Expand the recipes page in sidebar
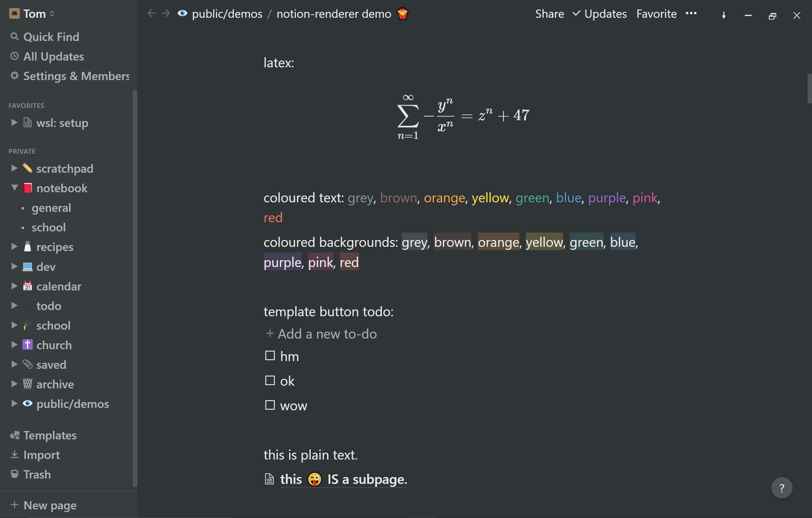Image resolution: width=812 pixels, height=518 pixels. coord(14,246)
